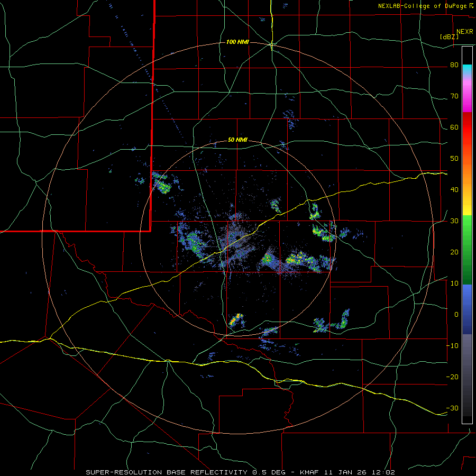
Task: Click the KMAF station identifier in caption
Action: point(309,472)
